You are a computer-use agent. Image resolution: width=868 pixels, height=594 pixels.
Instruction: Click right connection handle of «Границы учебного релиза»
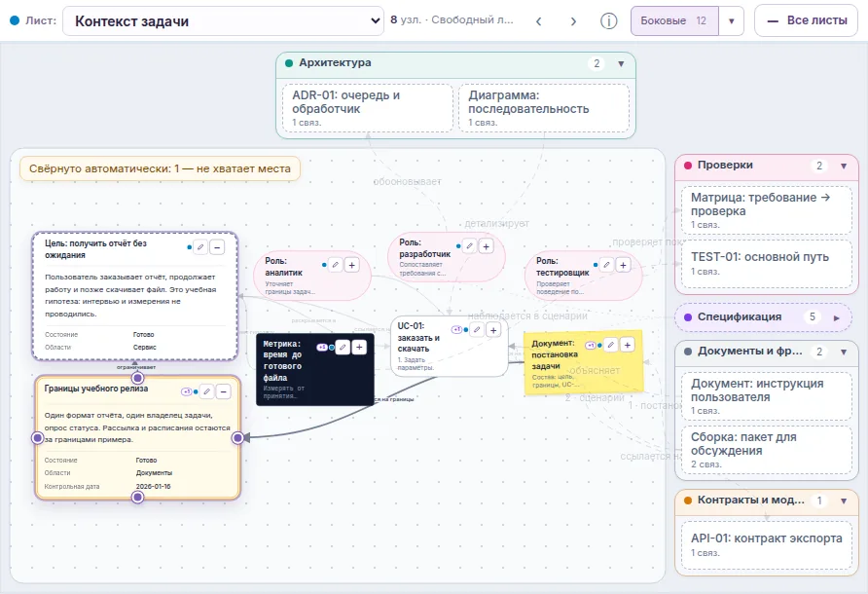[x=238, y=438]
